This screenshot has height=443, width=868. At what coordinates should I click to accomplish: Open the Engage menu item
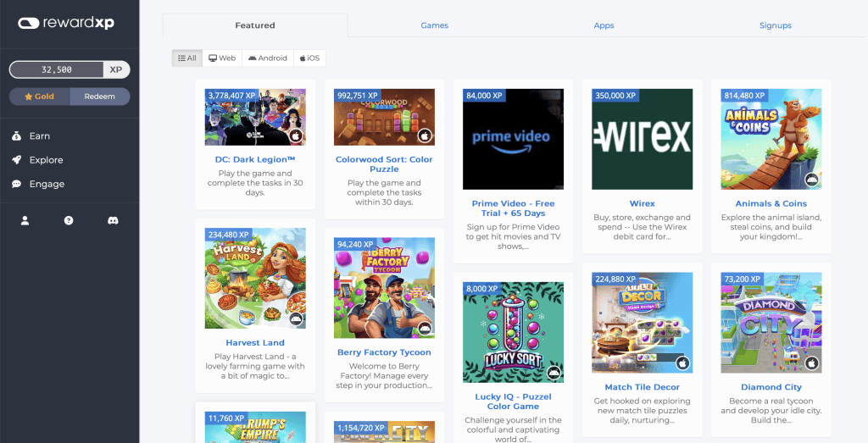(47, 184)
